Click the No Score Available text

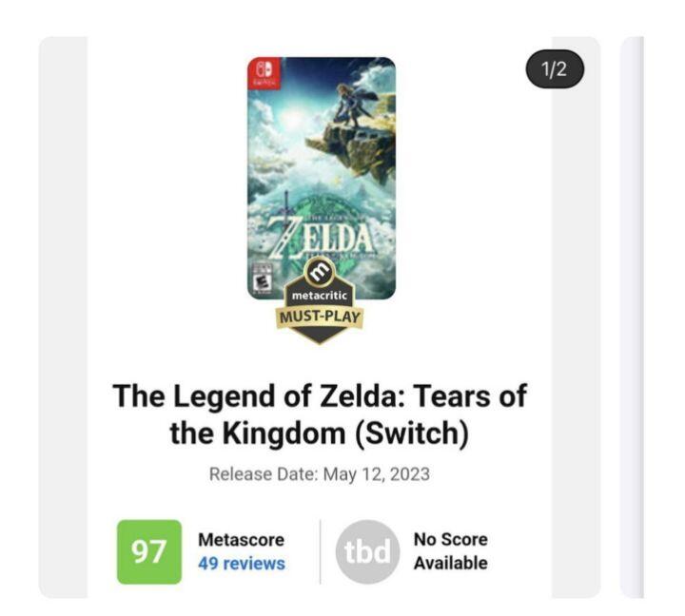[450, 551]
